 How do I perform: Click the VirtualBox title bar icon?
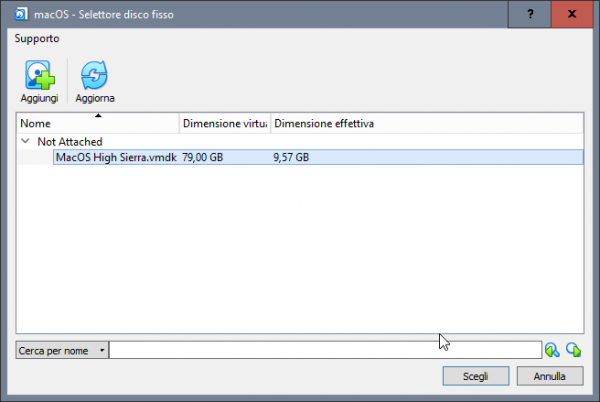click(21, 14)
